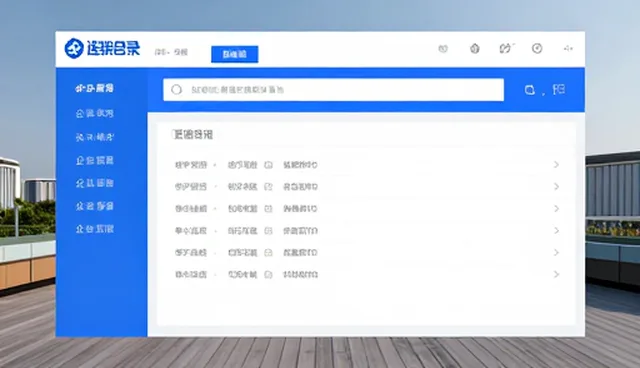
Task: Open the bold highlighted sidebar menu item
Action: [94, 88]
